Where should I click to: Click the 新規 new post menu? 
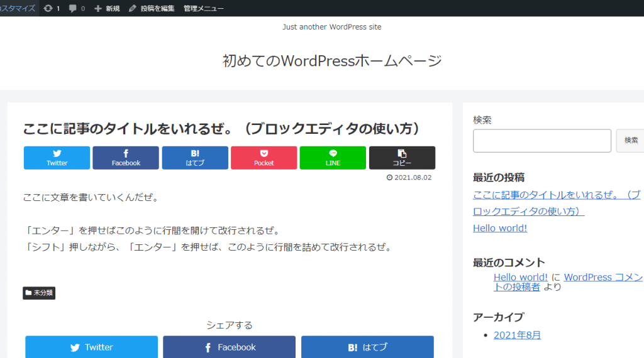tap(107, 8)
